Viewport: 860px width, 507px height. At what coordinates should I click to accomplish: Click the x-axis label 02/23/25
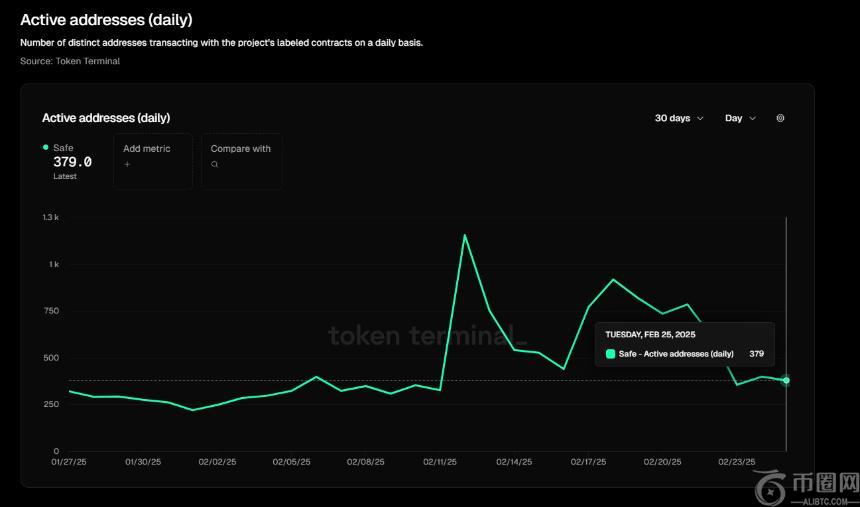(737, 463)
